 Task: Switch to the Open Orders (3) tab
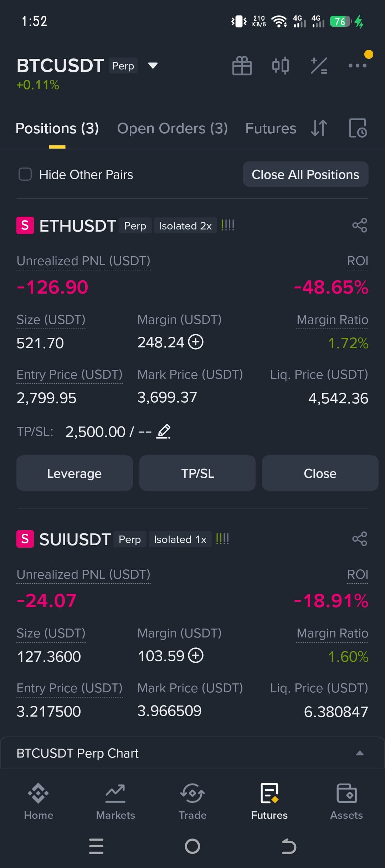coord(173,128)
